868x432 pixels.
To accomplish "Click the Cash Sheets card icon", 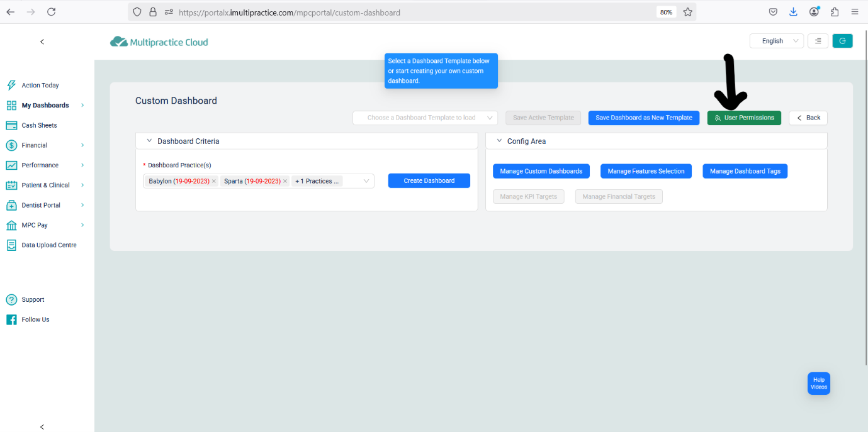I will [x=11, y=126].
